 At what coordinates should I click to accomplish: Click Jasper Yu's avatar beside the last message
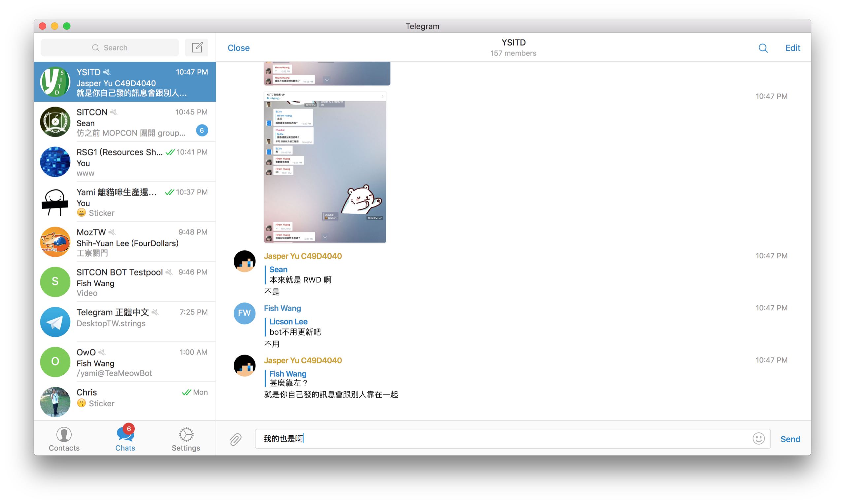(244, 366)
